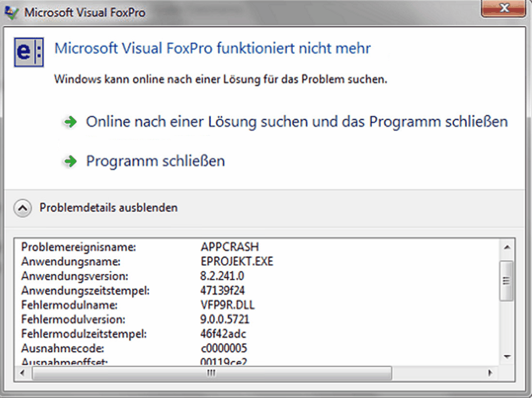
Task: Click the details scroll up arrow
Action: [x=507, y=247]
